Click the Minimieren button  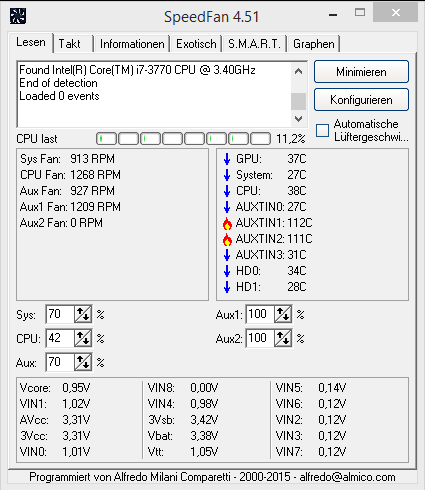click(x=361, y=72)
